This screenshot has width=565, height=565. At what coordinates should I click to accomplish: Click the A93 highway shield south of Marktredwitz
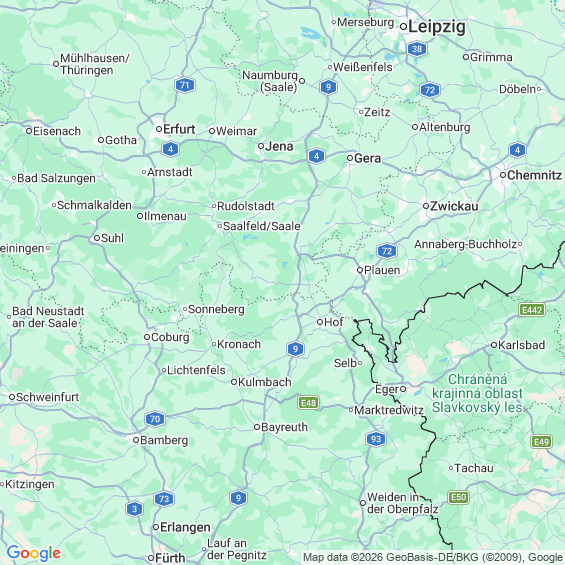click(376, 439)
